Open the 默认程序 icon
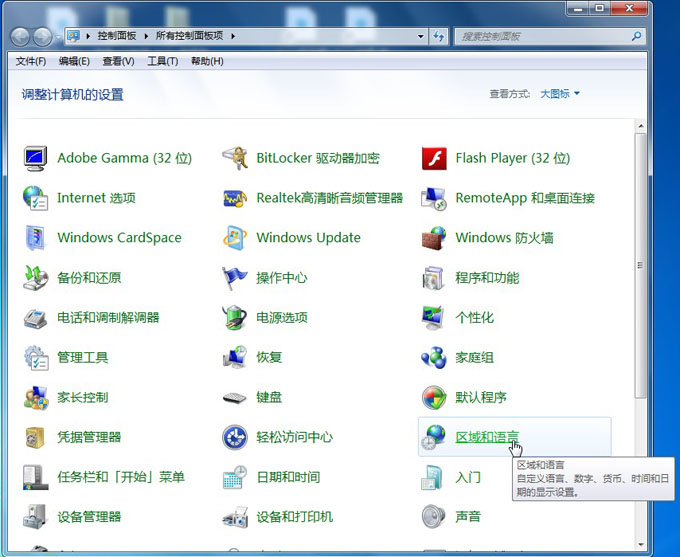The image size is (680, 557). point(434,397)
